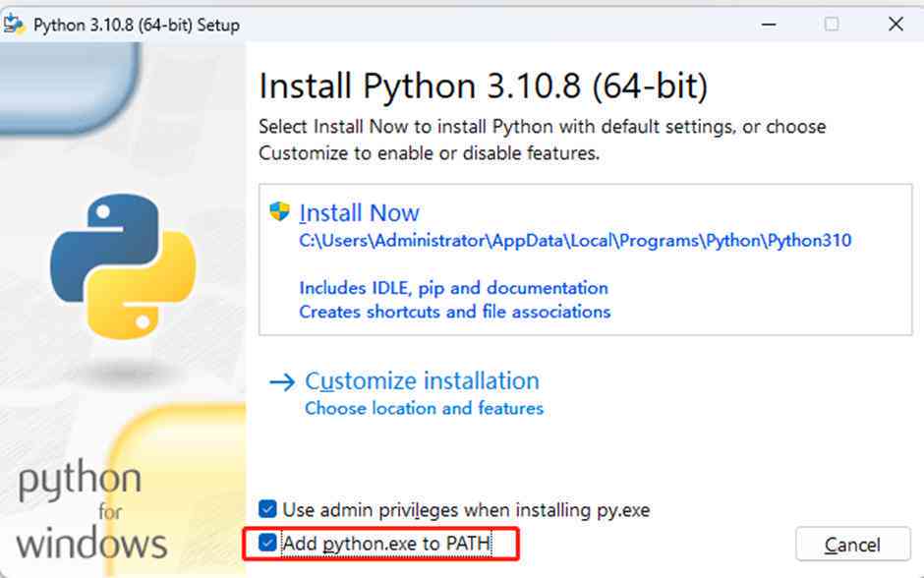The width and height of the screenshot is (924, 578).
Task: Uncheck Use admin privileges when installing py.exe
Action: coord(267,509)
